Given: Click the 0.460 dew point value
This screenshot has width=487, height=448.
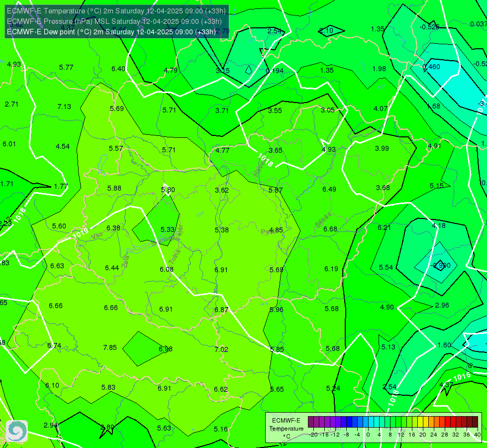Looking at the screenshot, I should tap(431, 67).
